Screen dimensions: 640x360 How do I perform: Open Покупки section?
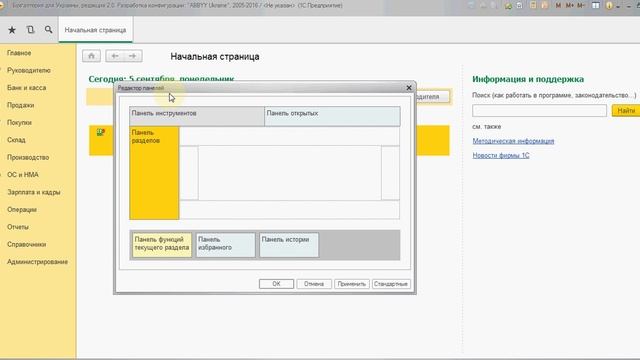(x=19, y=122)
